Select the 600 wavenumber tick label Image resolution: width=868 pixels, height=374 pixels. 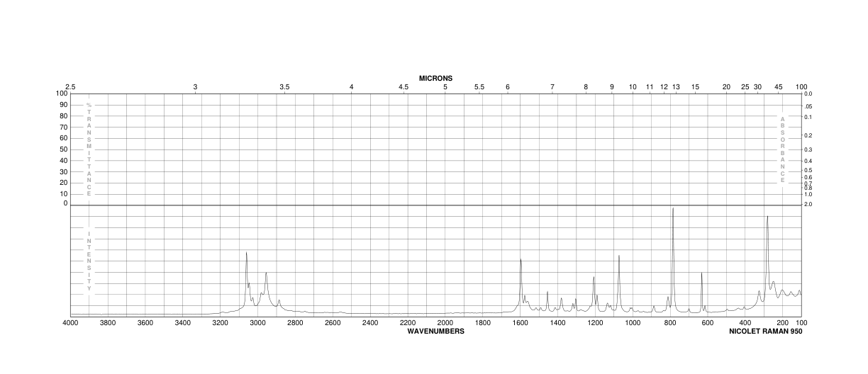point(708,323)
